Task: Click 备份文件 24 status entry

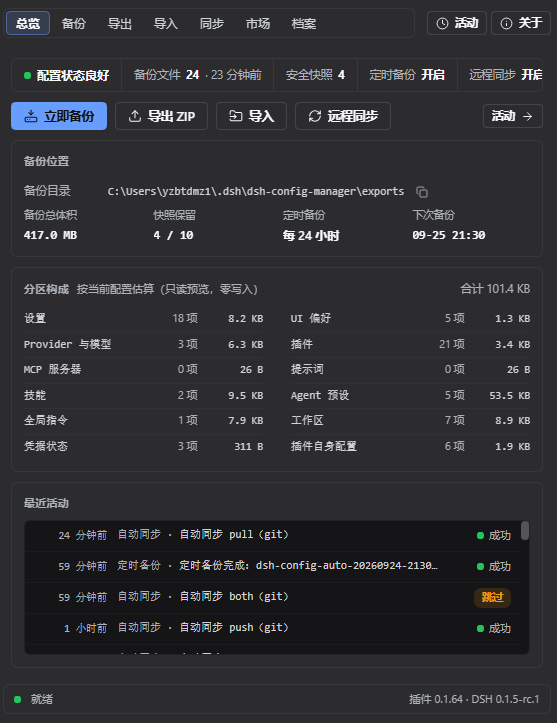Action: pyautogui.click(x=197, y=75)
